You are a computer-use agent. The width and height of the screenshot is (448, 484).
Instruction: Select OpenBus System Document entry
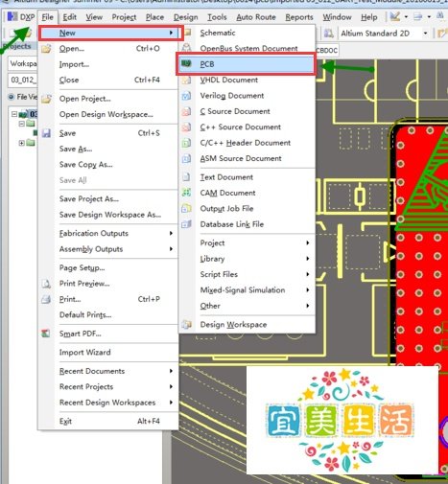(247, 48)
